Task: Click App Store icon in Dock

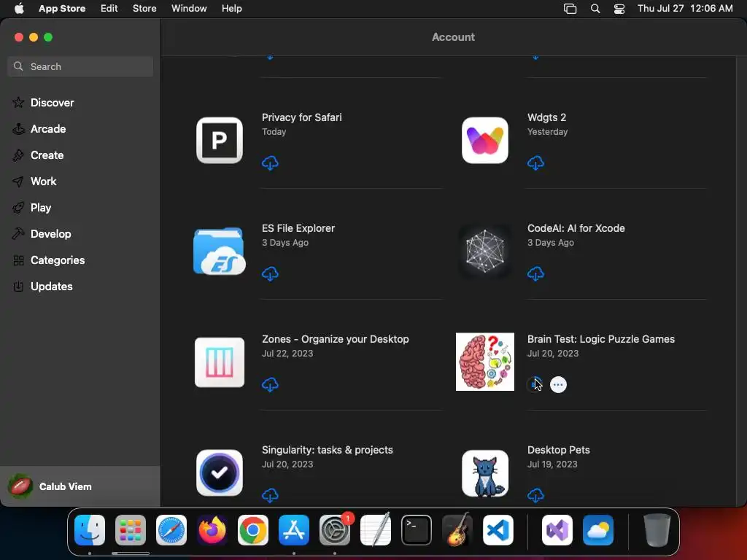Action: point(294,529)
